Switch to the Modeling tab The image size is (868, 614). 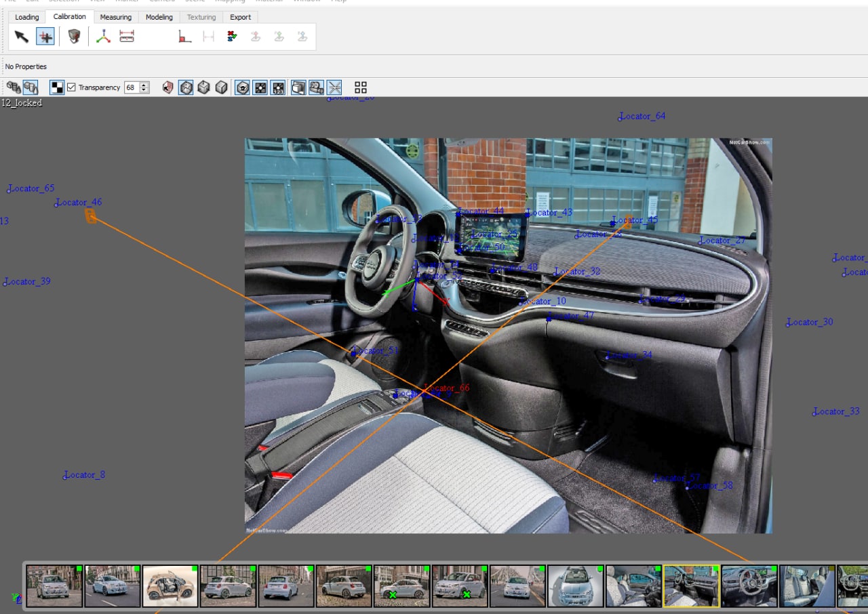[x=159, y=17]
